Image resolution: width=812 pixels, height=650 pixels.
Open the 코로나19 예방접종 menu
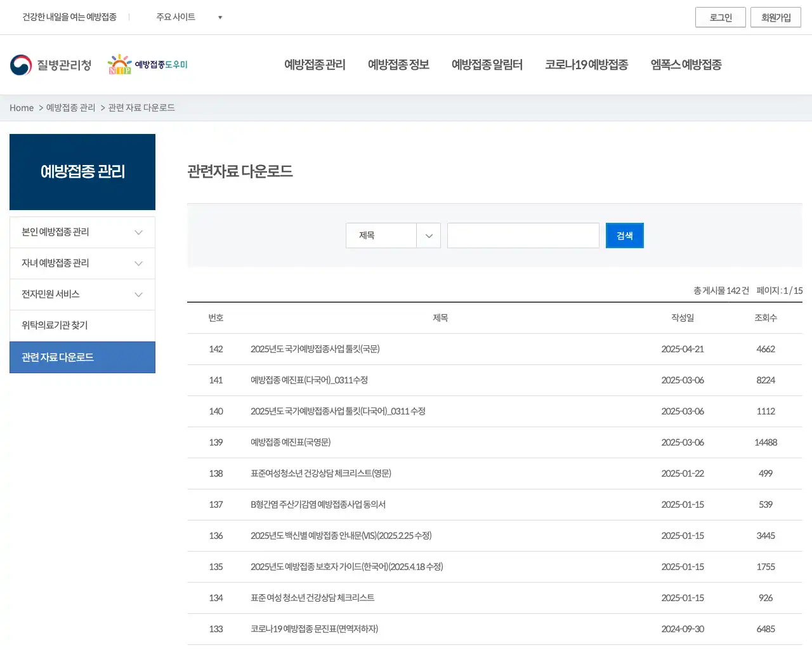pyautogui.click(x=586, y=64)
